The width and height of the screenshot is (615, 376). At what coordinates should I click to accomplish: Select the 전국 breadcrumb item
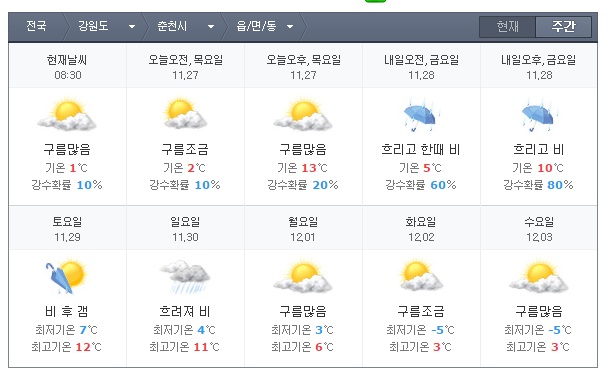point(36,26)
